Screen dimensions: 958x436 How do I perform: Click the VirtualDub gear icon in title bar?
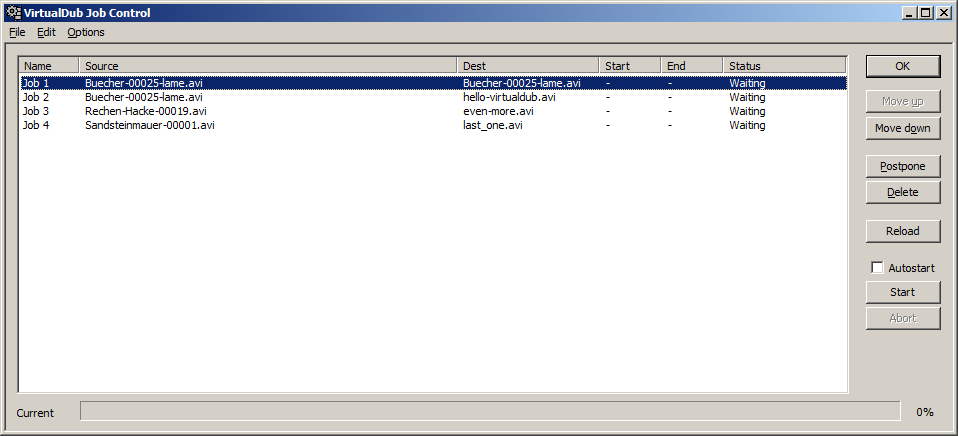coord(13,12)
